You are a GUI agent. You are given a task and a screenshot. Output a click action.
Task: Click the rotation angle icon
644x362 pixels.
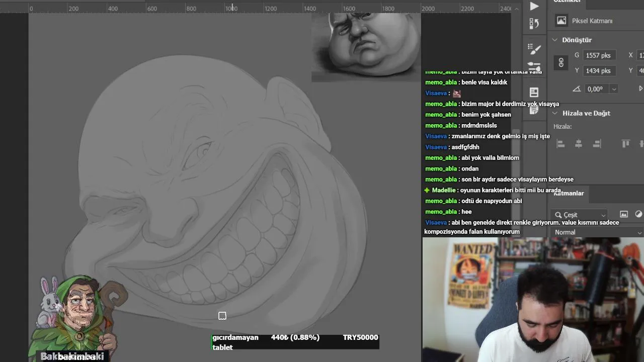(x=577, y=89)
